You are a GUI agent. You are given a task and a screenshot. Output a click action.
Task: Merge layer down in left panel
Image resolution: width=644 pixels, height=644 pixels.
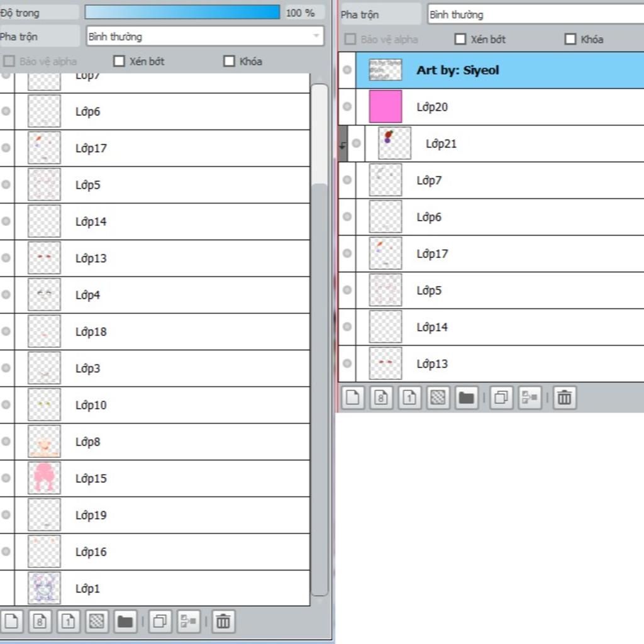point(188,621)
